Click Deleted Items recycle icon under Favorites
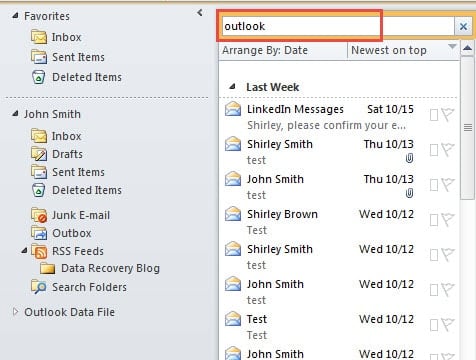 [x=39, y=77]
